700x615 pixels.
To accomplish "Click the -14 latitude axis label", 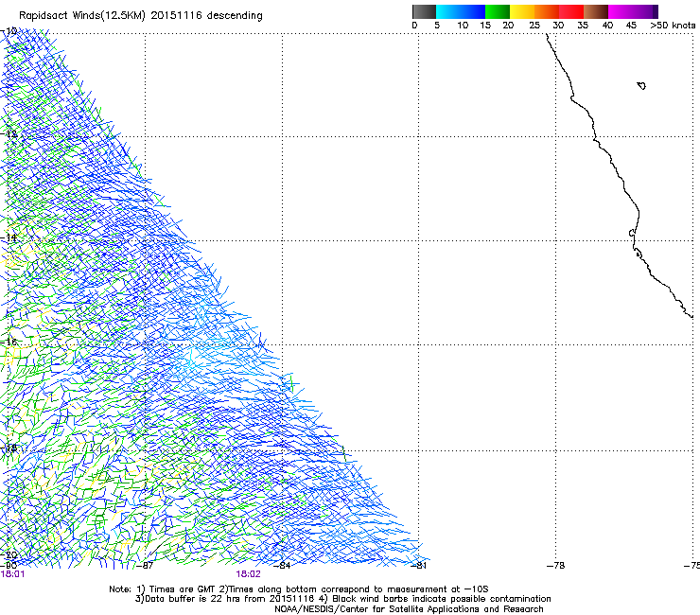I will (9, 237).
